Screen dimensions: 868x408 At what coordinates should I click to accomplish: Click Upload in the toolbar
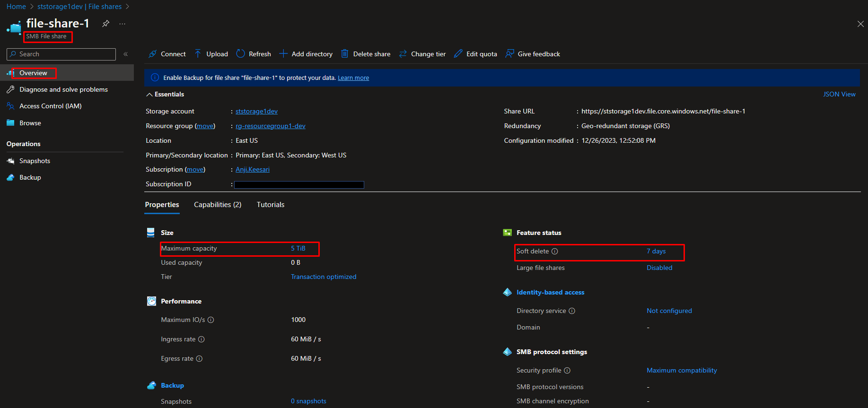[x=211, y=54]
